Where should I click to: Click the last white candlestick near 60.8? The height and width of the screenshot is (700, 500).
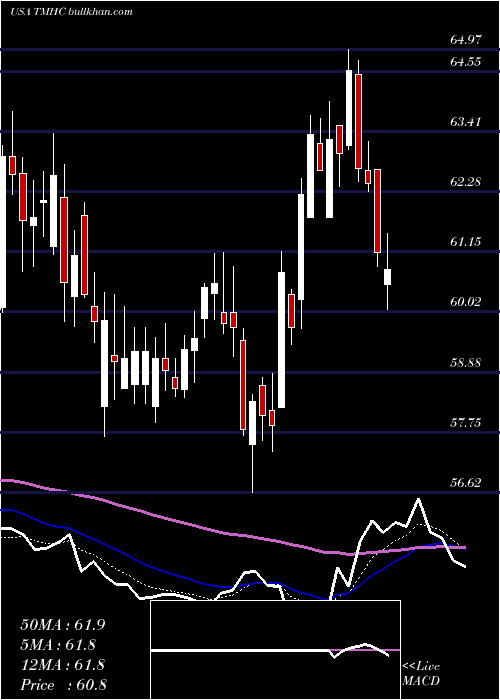click(x=388, y=277)
